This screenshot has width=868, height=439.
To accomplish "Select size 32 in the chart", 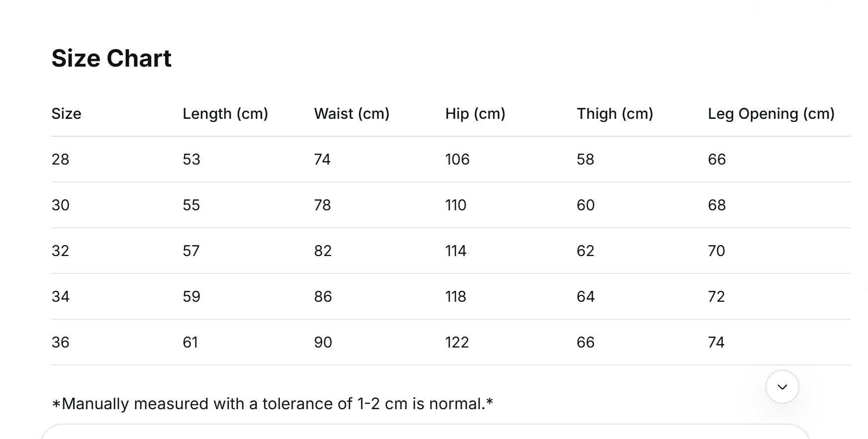I will pyautogui.click(x=60, y=251).
